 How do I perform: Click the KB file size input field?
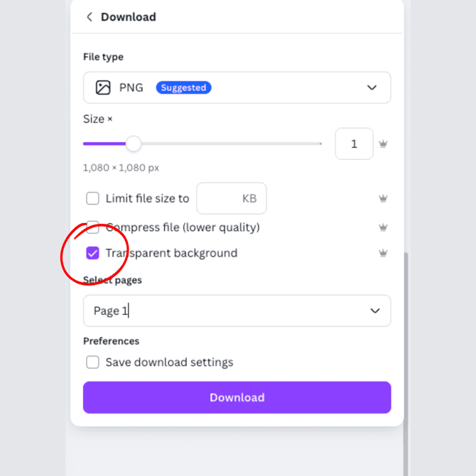(231, 198)
